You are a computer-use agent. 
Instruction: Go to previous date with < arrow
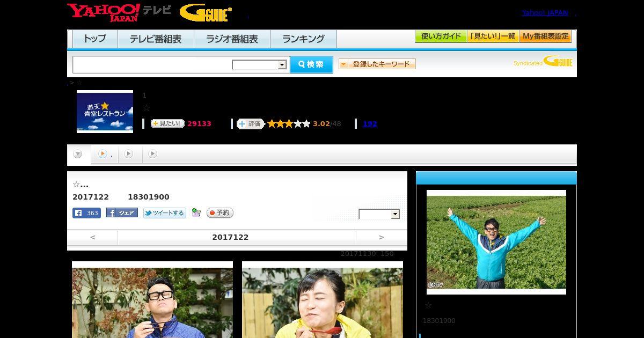coord(92,237)
